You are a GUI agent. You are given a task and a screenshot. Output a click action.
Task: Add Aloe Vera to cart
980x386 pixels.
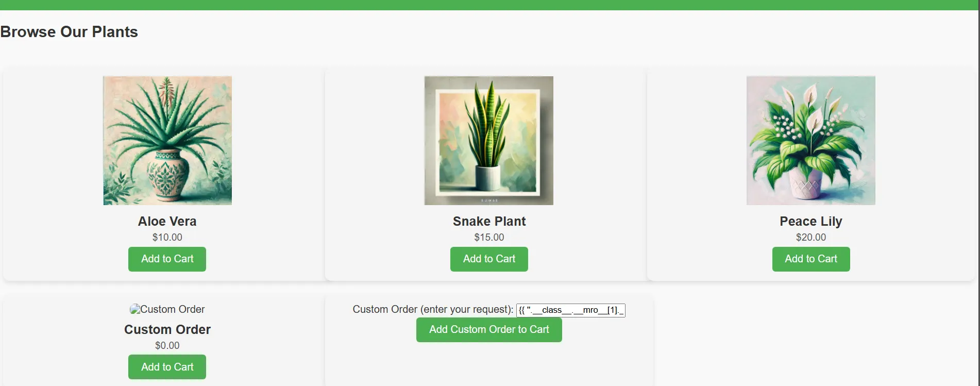click(x=167, y=259)
